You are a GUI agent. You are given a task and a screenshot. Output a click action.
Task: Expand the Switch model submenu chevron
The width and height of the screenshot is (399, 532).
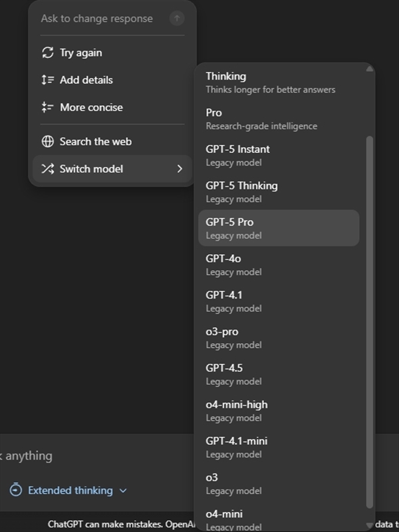[180, 169]
